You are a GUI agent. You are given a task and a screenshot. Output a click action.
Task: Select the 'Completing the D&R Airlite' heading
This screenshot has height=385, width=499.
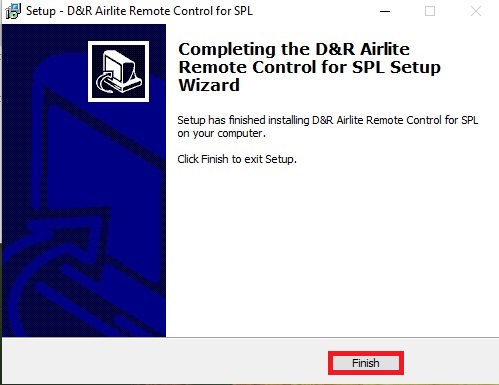294,49
